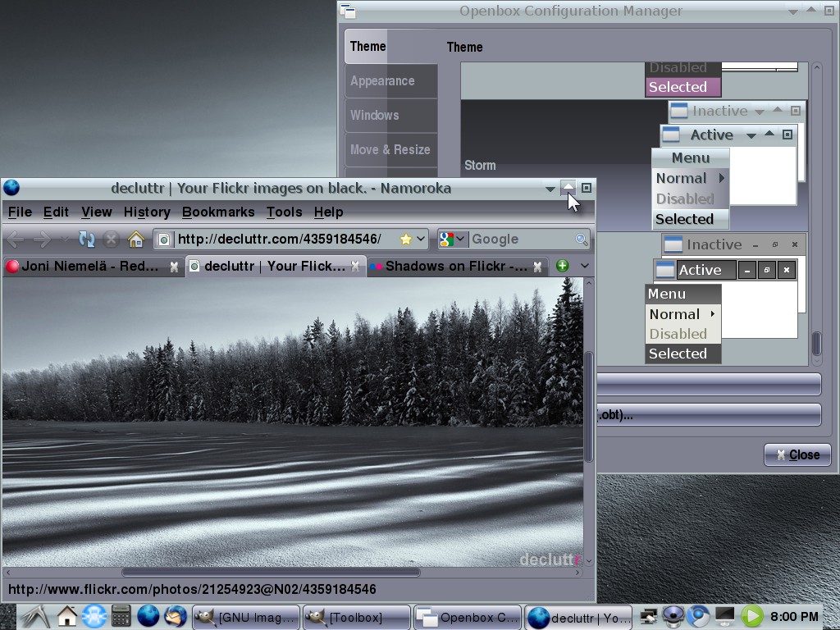840x630 pixels.
Task: Switch to the Joni Niemelä tab
Action: pos(90,267)
